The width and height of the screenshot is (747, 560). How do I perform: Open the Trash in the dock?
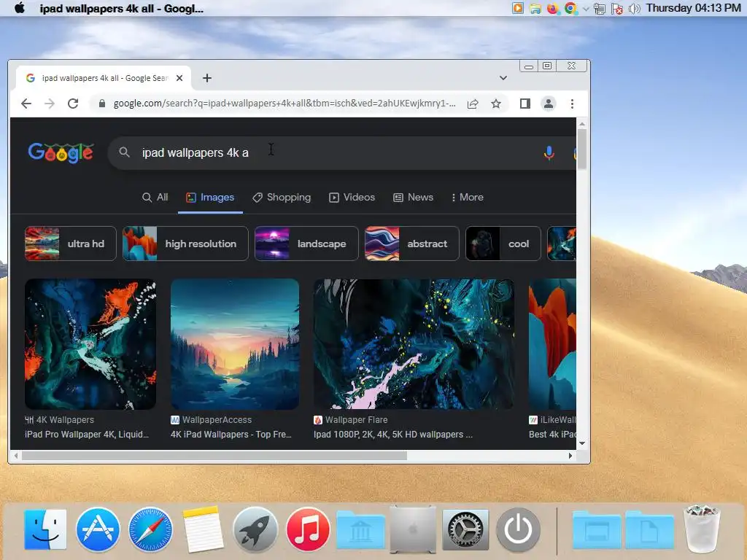pyautogui.click(x=701, y=529)
